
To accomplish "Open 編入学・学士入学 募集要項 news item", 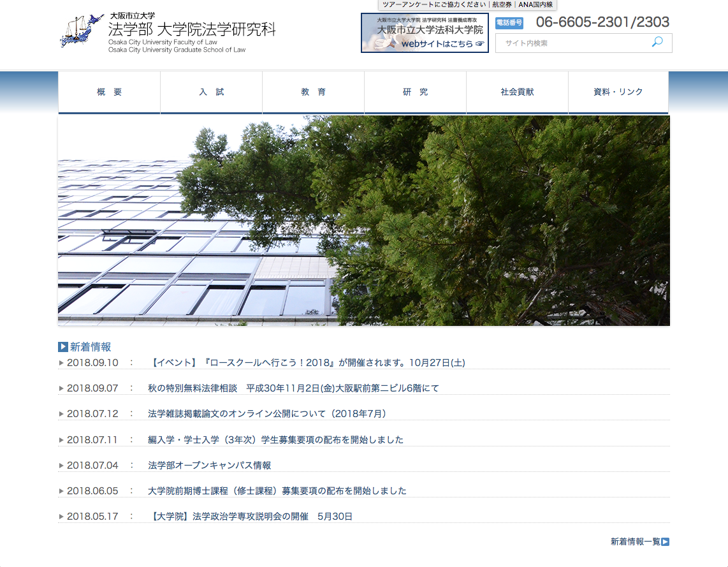I will 276,440.
